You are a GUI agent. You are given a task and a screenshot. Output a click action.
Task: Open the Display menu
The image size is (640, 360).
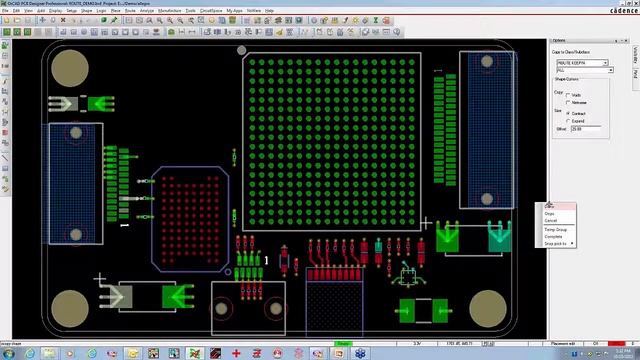coord(56,11)
